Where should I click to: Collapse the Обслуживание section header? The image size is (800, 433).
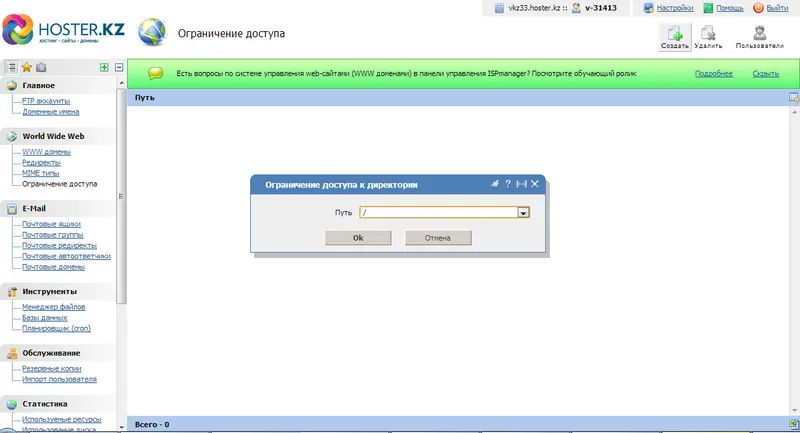click(x=58, y=353)
